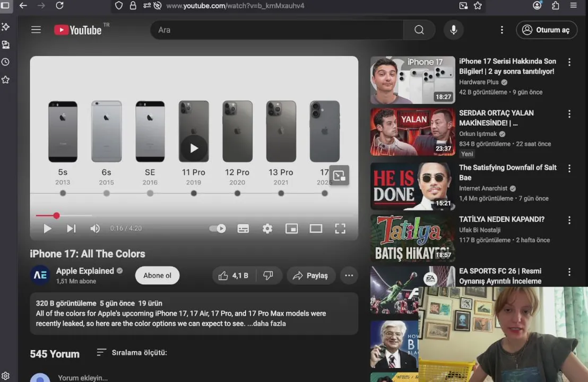Skip to the next video

(71, 228)
